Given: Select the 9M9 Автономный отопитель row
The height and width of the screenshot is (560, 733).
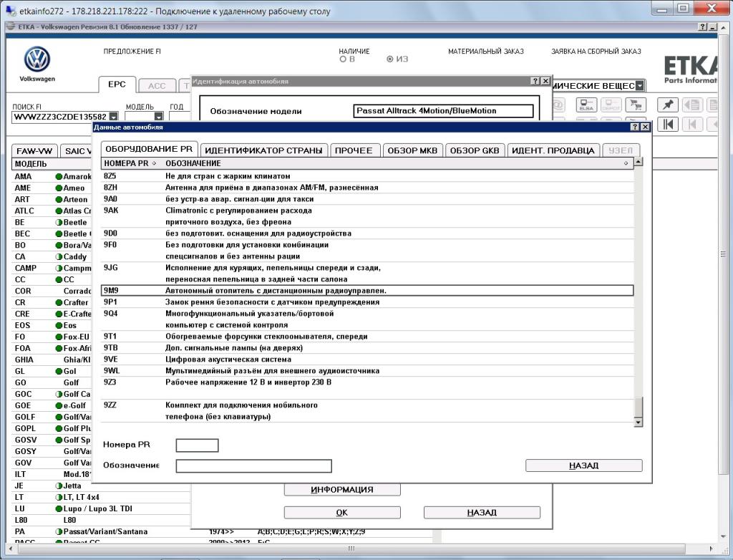Looking at the screenshot, I should coord(367,291).
